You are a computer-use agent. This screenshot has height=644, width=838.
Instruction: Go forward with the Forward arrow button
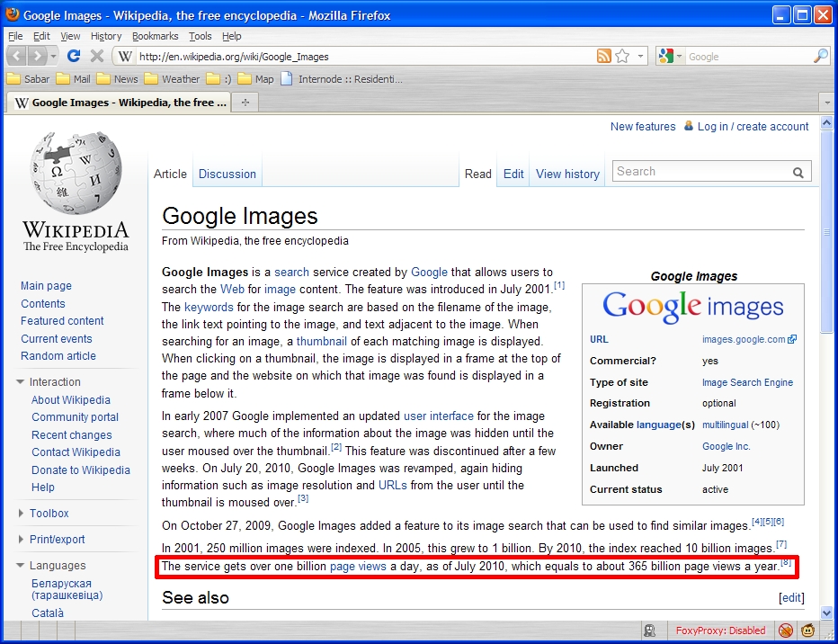click(36, 56)
